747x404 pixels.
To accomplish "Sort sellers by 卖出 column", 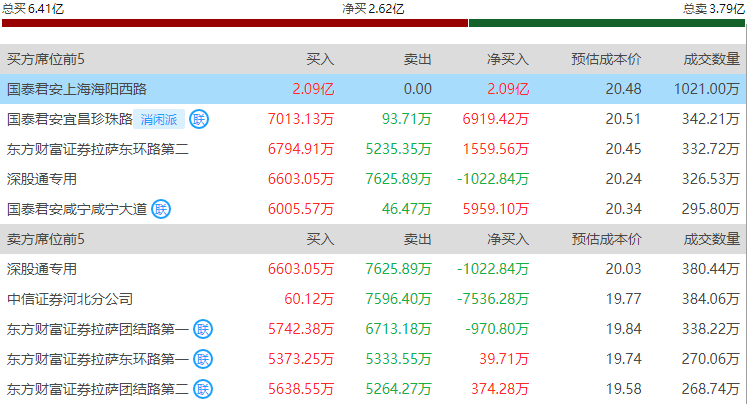I will pyautogui.click(x=417, y=239).
